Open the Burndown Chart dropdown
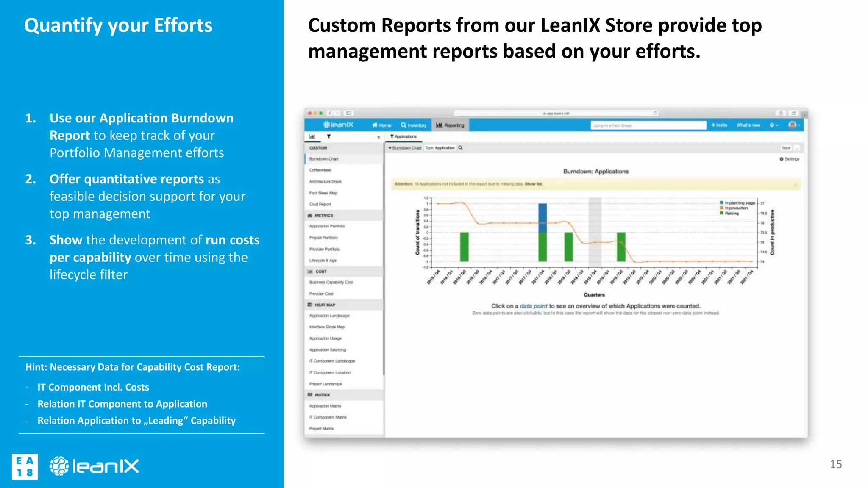The height and width of the screenshot is (488, 868). (x=405, y=148)
